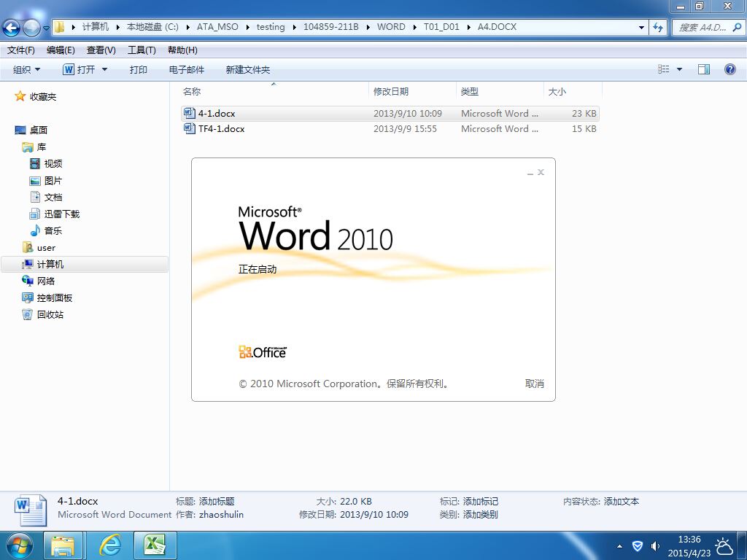
Task: Close the Word 2010 splash screen
Action: click(x=541, y=172)
